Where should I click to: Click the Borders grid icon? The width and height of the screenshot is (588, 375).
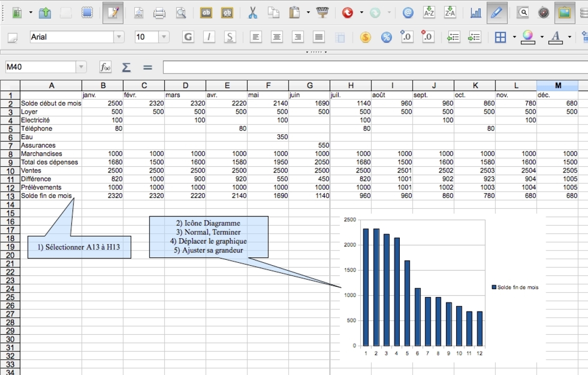[x=500, y=37]
